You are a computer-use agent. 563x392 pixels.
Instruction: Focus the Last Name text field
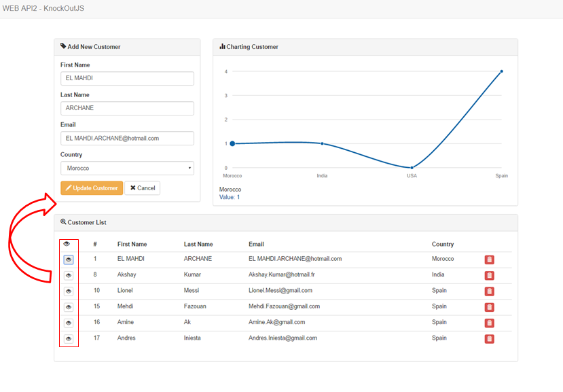coord(127,109)
